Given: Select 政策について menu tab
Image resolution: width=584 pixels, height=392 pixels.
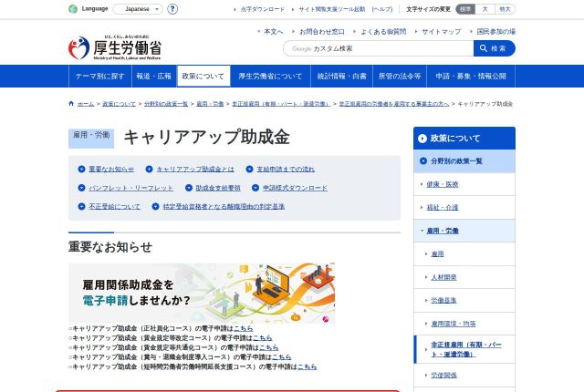Looking at the screenshot, I should [x=203, y=77].
